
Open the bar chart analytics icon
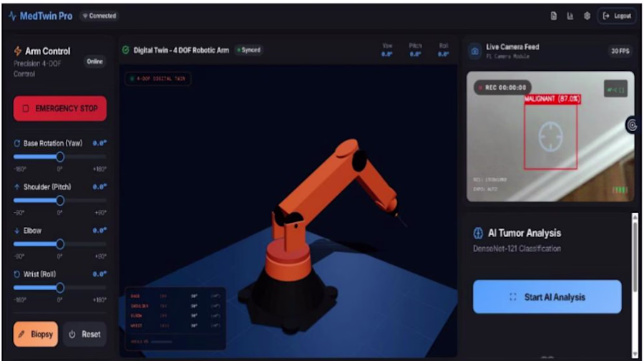[x=570, y=16]
